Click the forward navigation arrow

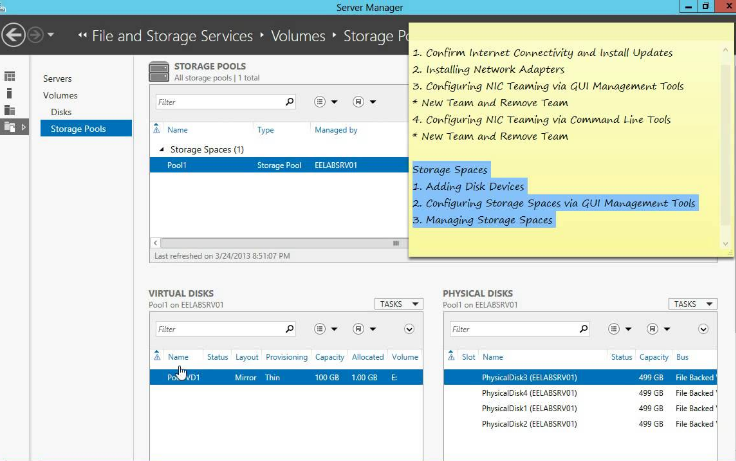click(35, 35)
